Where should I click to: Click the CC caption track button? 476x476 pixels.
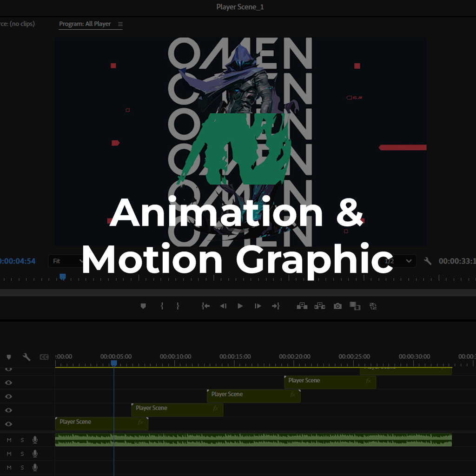click(44, 357)
